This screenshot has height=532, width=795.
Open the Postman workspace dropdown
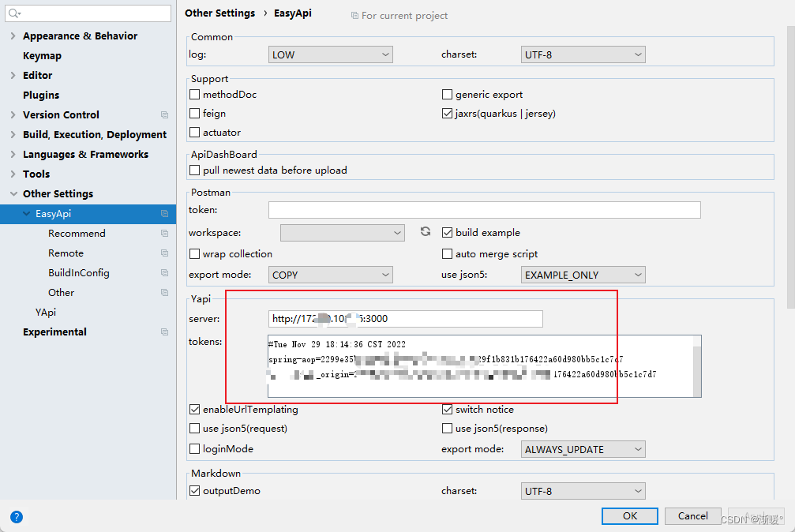[x=342, y=233]
